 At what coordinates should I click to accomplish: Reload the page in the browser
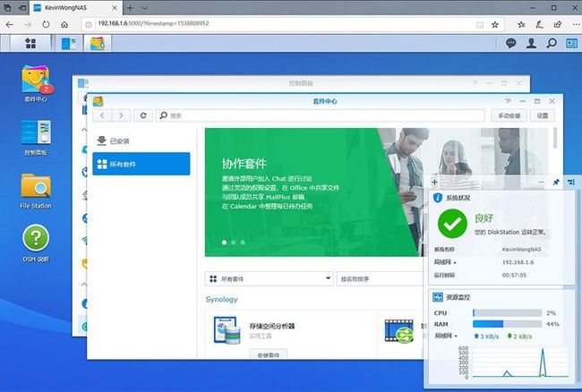pos(46,24)
